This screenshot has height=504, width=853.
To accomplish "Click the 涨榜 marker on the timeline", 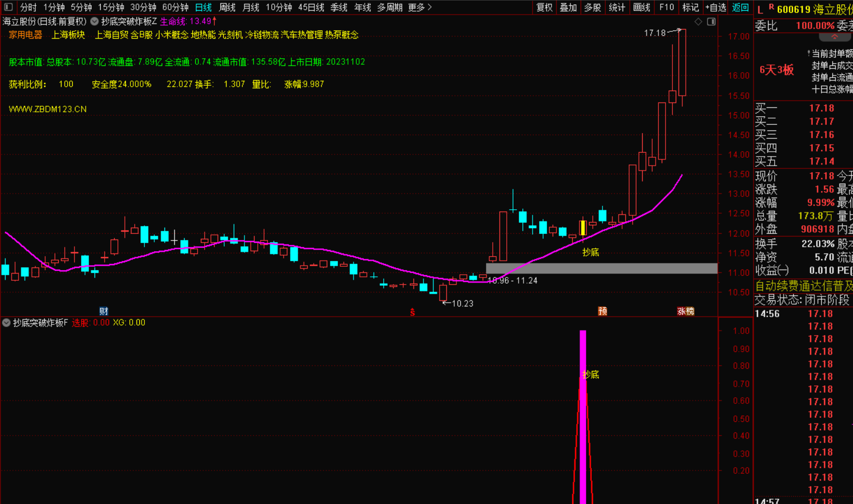I will [686, 312].
